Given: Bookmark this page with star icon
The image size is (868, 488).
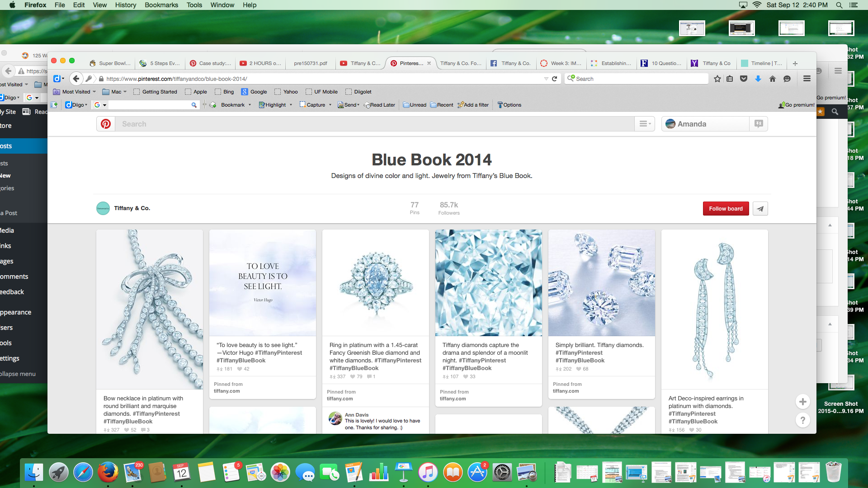Looking at the screenshot, I should pos(717,79).
